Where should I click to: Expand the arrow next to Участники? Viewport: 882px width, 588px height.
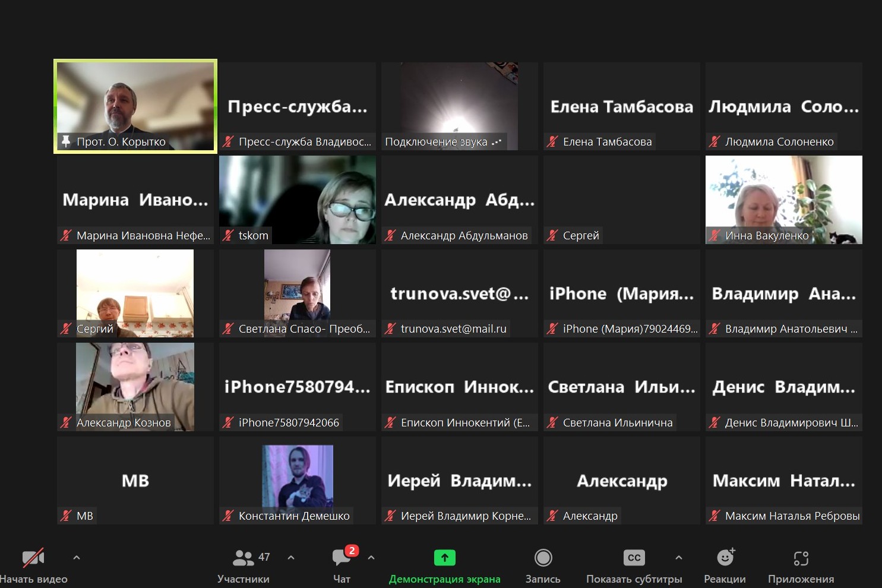291,558
